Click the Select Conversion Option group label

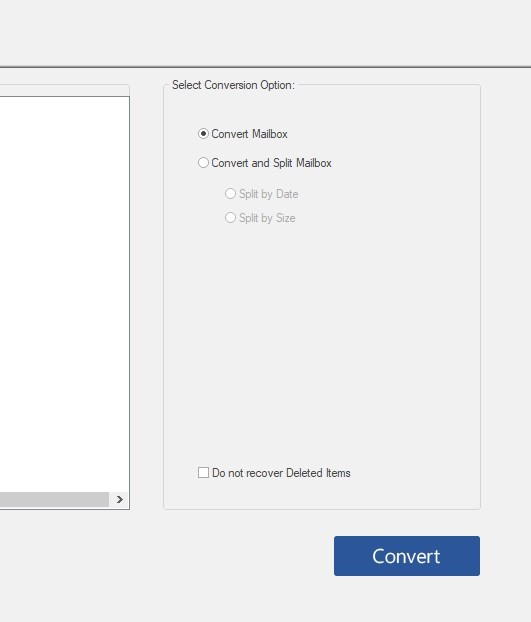233,85
